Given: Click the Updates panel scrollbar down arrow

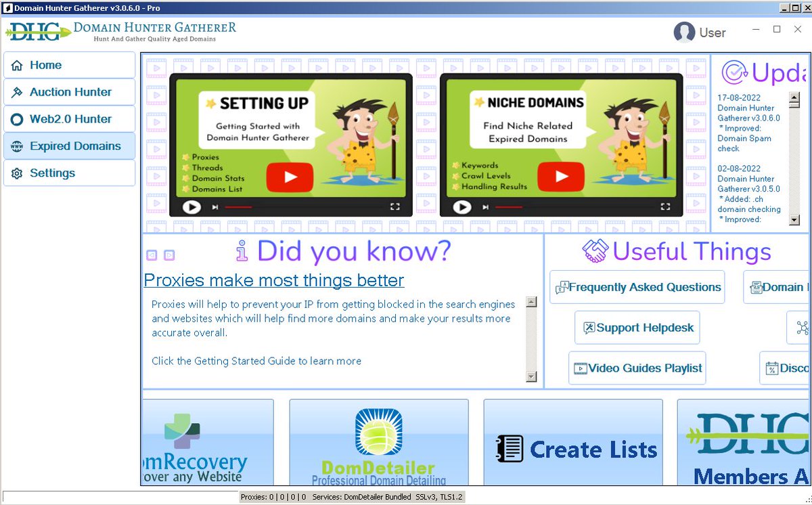Looking at the screenshot, I should coord(794,219).
